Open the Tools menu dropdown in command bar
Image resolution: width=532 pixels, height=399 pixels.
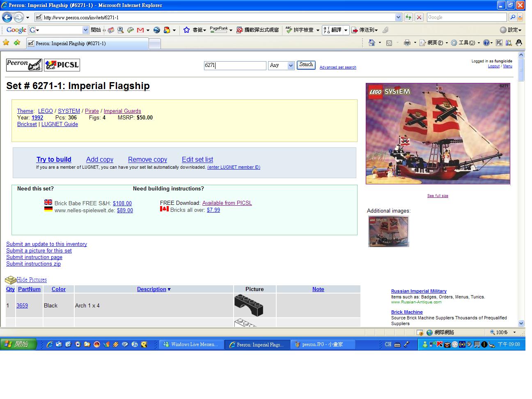point(465,43)
